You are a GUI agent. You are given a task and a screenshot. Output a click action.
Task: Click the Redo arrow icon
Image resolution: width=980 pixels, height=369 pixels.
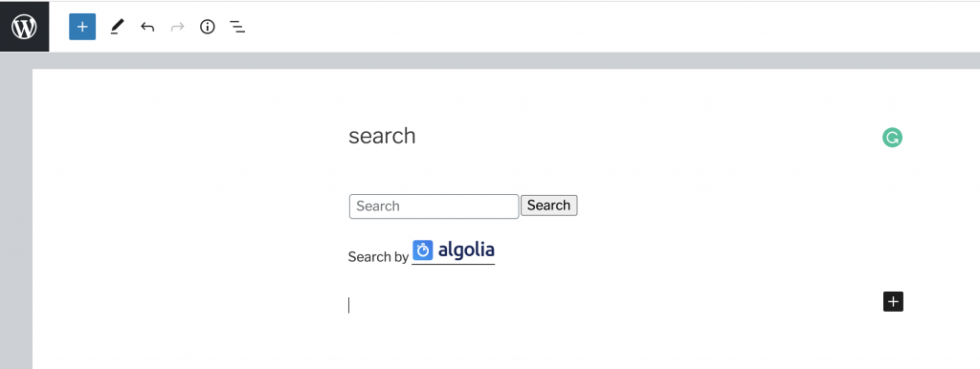(x=177, y=27)
